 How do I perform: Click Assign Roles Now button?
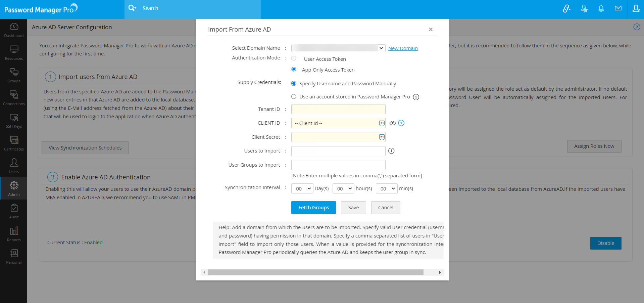pyautogui.click(x=594, y=146)
